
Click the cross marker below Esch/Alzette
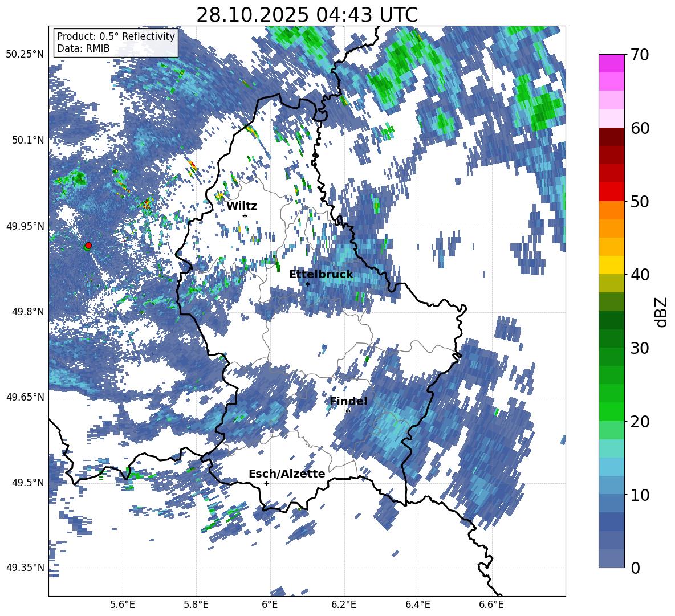[x=266, y=483]
